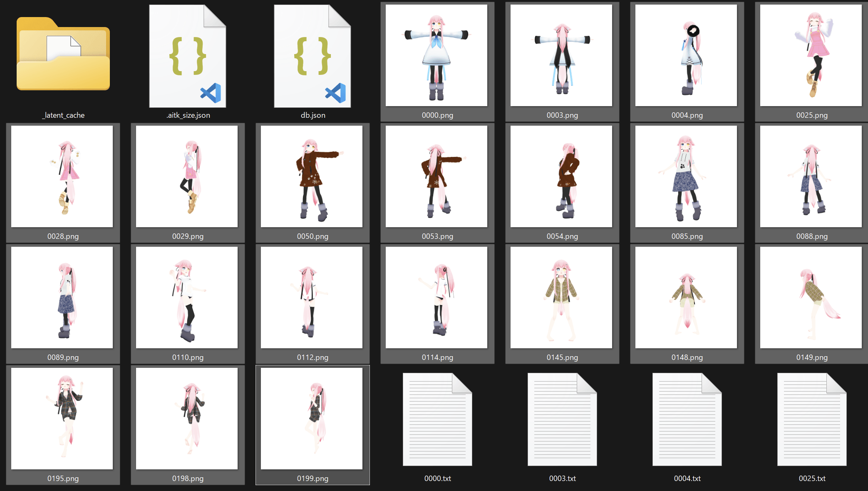Click the 0085.png blue skirt thumbnail

tap(686, 176)
